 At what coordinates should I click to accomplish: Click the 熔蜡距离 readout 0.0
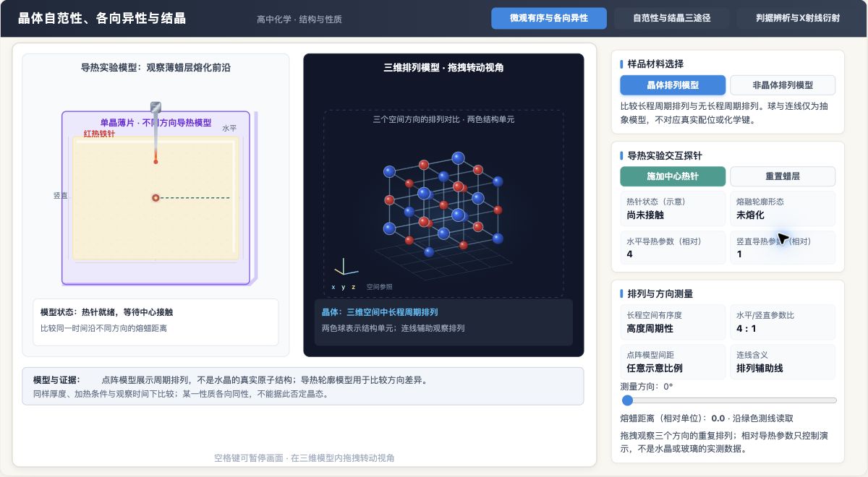pos(718,418)
